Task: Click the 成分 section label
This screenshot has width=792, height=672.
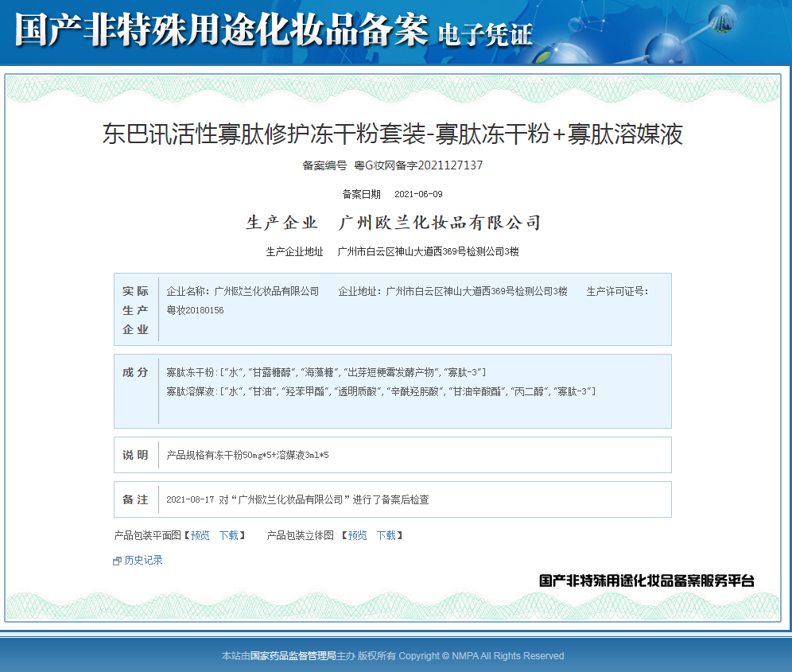Action: coord(135,373)
